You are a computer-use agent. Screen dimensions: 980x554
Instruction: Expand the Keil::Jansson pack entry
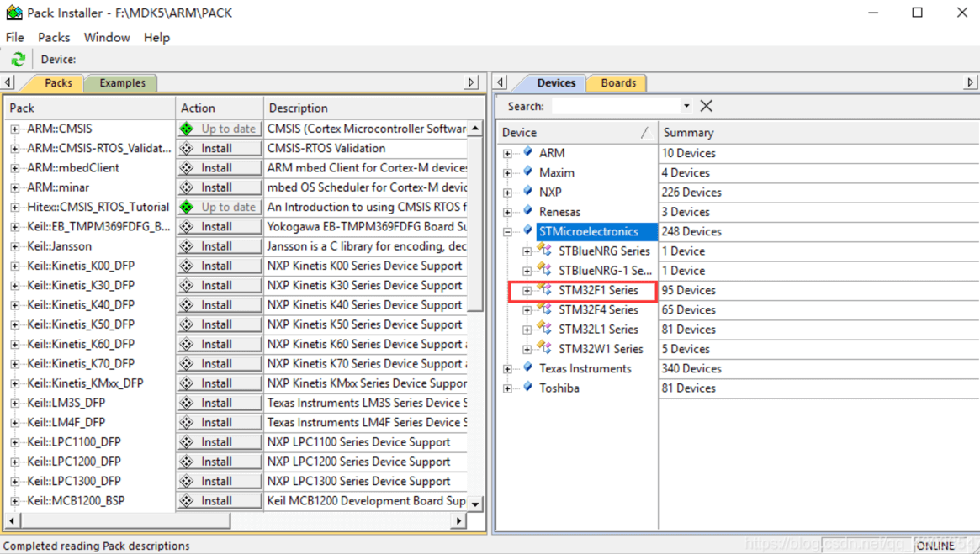(x=14, y=246)
